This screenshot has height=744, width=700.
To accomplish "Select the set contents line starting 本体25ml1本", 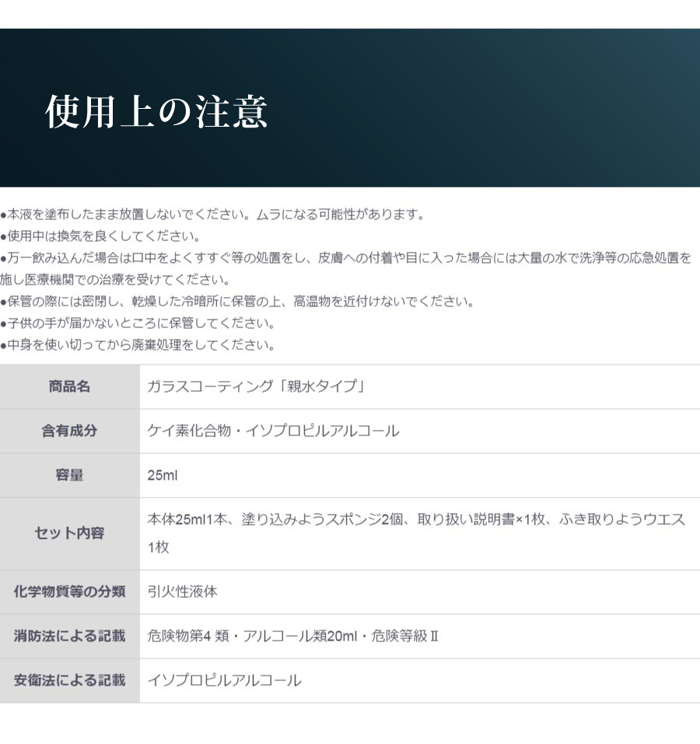I will 416,519.
